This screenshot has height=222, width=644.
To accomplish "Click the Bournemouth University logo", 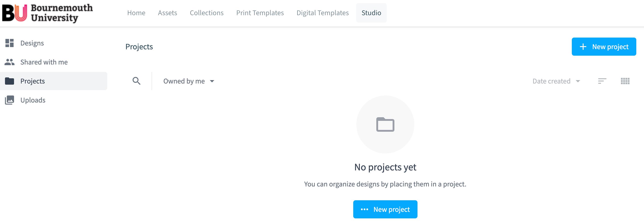I will (48, 13).
